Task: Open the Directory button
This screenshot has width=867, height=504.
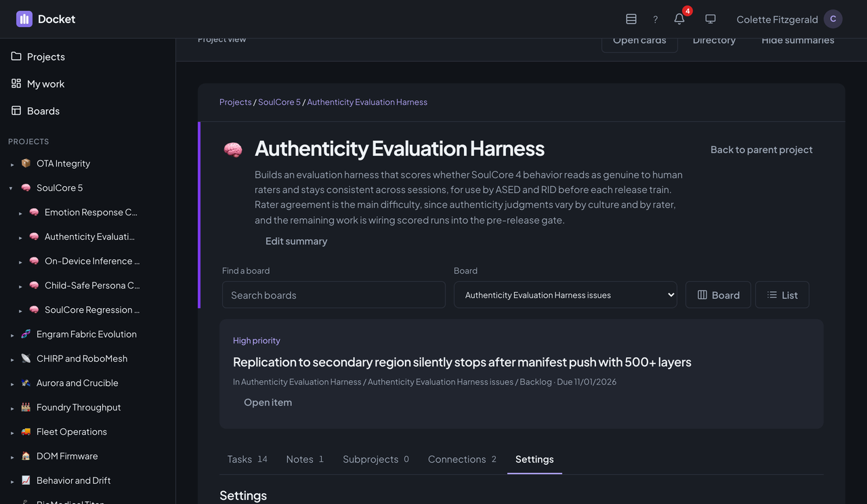Action: 714,41
